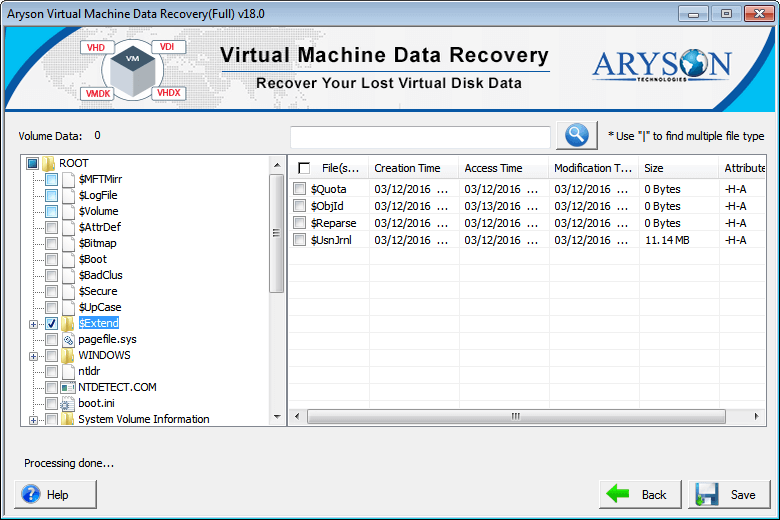The width and height of the screenshot is (780, 520).
Task: Click the $Bitmap file icon
Action: tap(69, 243)
